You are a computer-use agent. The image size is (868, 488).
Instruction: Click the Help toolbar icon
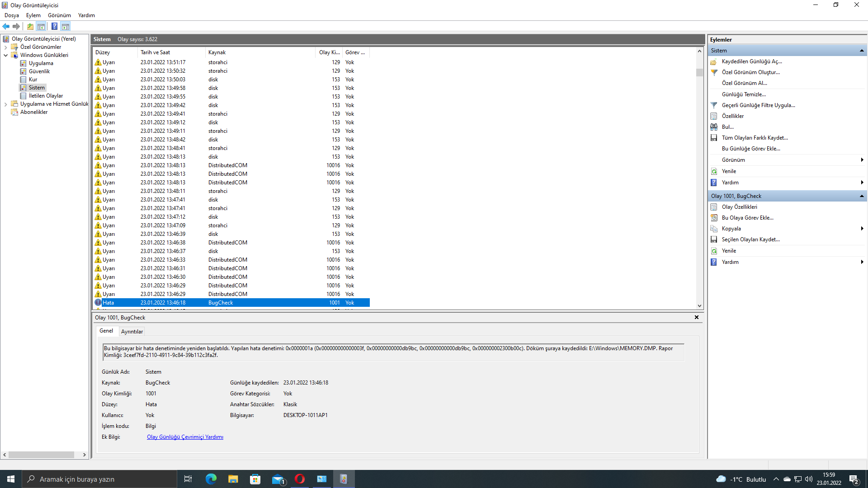click(x=54, y=26)
